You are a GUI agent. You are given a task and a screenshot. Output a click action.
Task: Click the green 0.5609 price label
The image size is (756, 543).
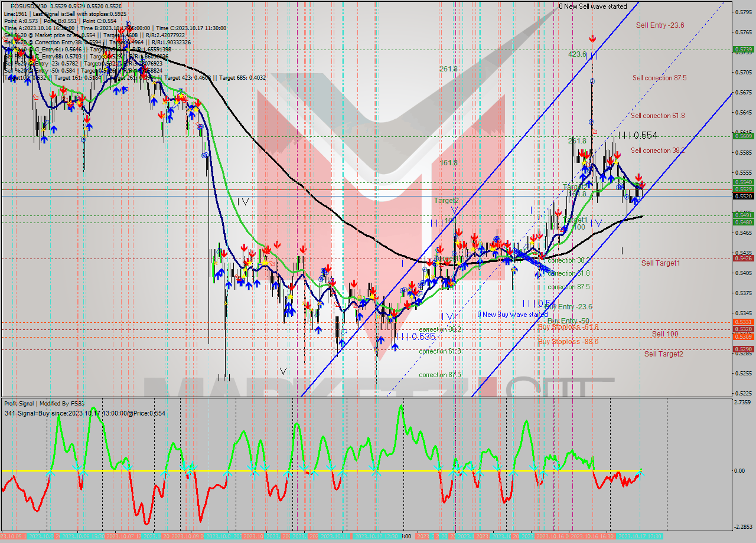742,135
